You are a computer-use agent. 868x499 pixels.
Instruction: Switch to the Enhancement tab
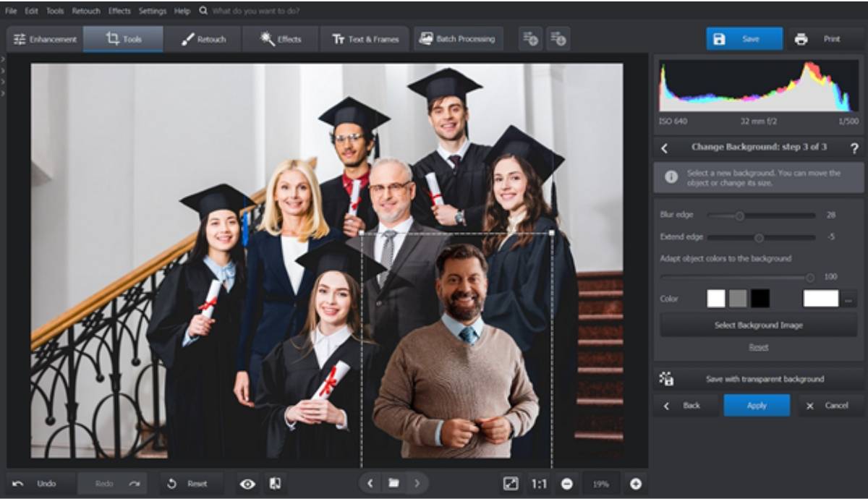click(45, 39)
